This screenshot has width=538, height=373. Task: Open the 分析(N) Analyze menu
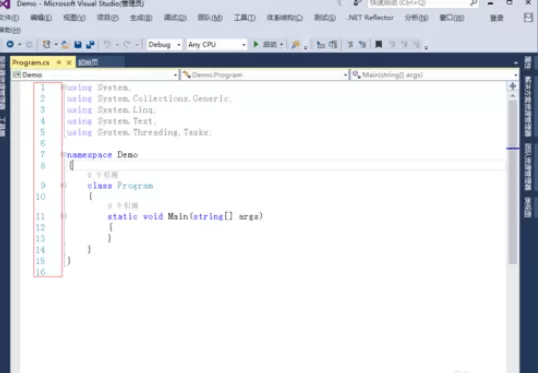416,18
